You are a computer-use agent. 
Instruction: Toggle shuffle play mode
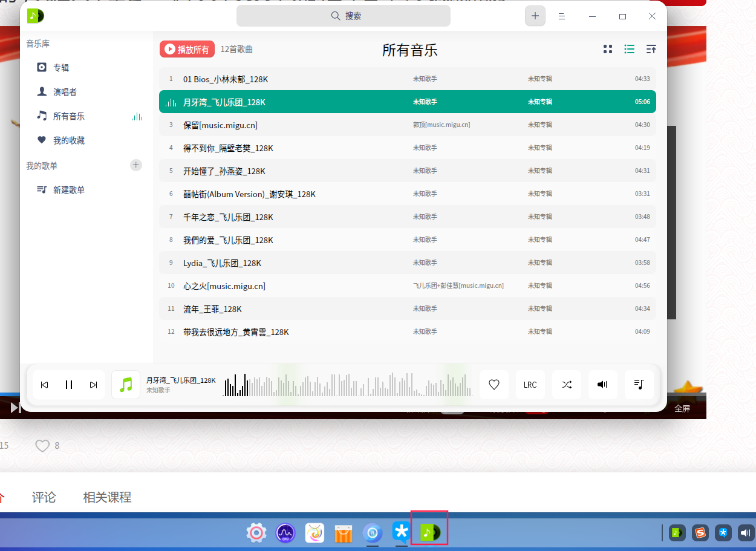tap(567, 385)
